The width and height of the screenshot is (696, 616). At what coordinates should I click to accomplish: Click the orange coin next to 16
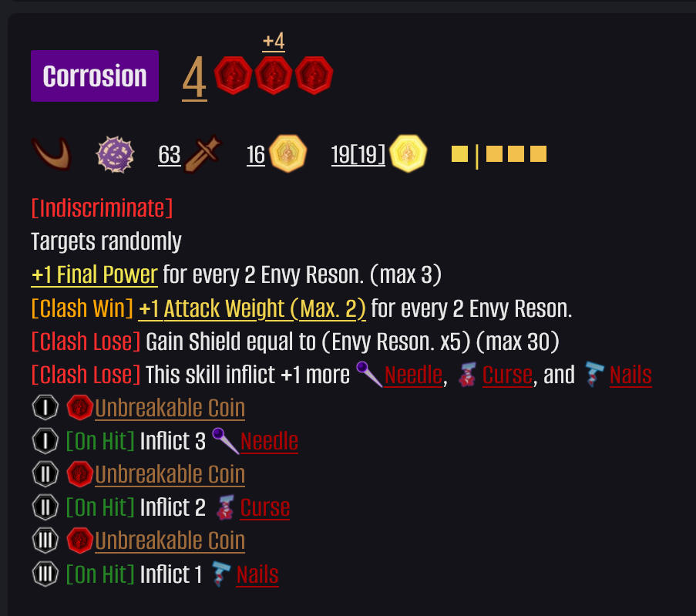[287, 153]
